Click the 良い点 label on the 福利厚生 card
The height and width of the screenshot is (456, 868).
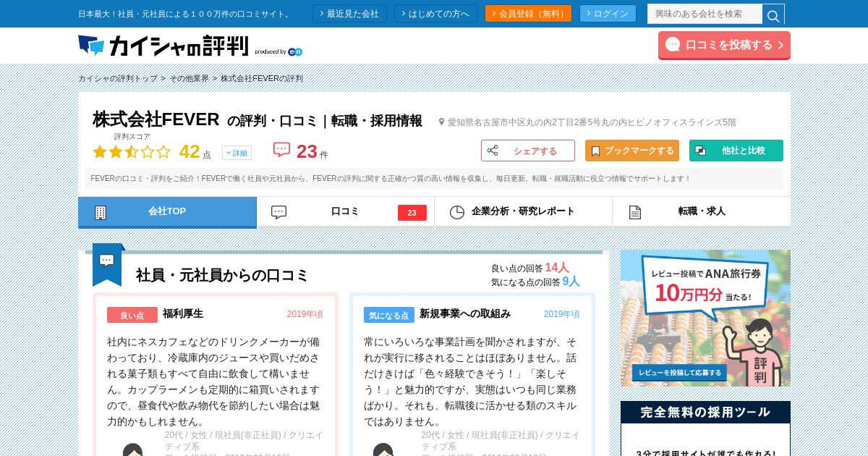[132, 315]
